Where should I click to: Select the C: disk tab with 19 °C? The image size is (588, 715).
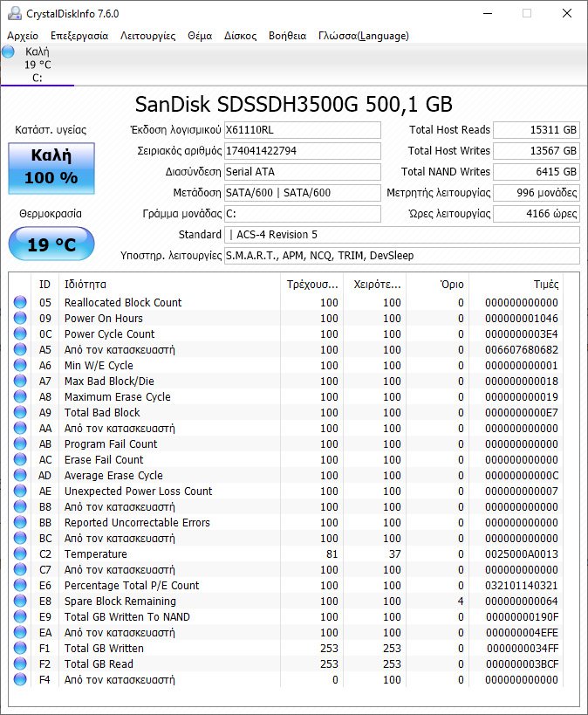[x=38, y=65]
